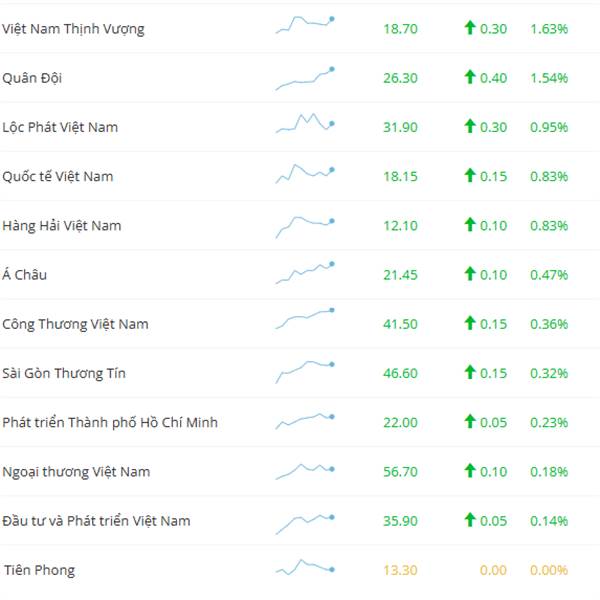Select Hàng Hải Việt Nam stock name
Image resolution: width=600 pixels, height=600 pixels.
62,225
